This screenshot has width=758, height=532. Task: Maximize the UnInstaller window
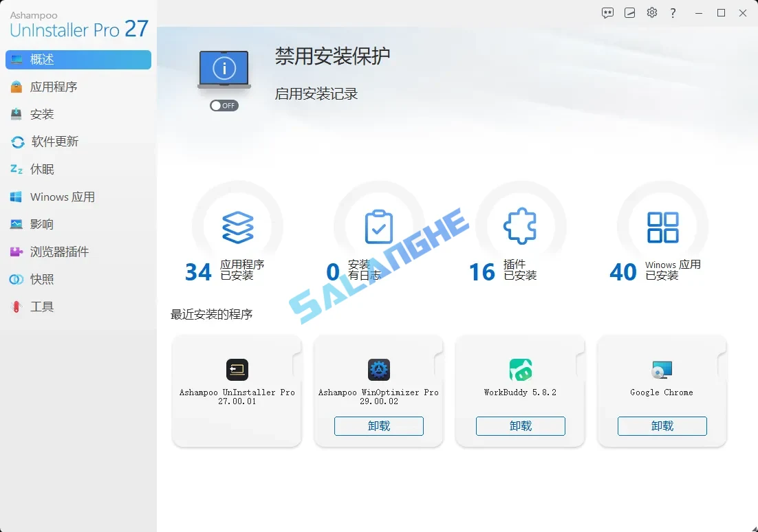721,13
